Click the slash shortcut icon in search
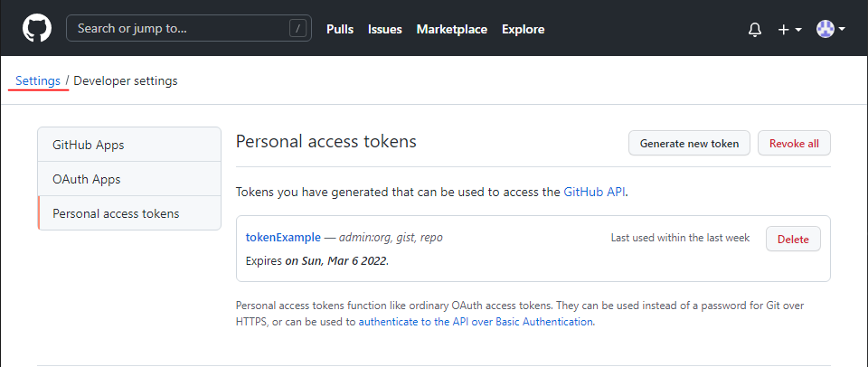 pyautogui.click(x=297, y=29)
